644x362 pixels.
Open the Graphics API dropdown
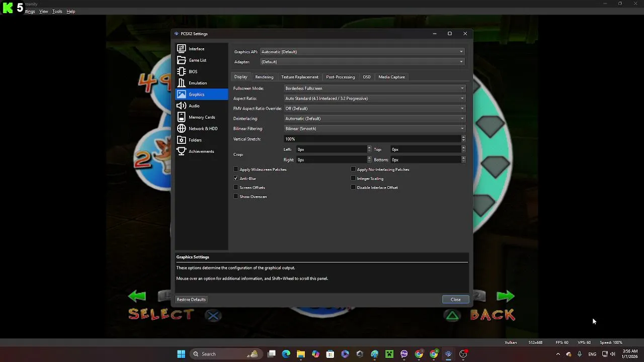coord(362,52)
